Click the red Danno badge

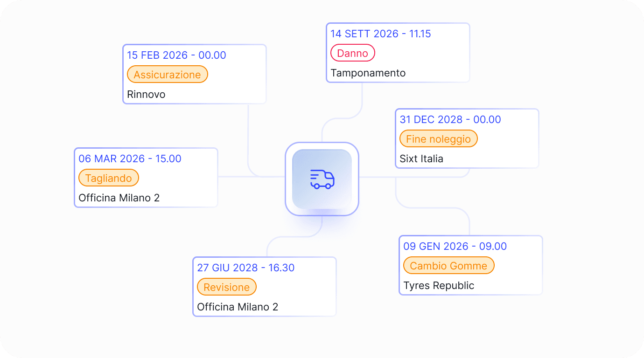pos(352,53)
